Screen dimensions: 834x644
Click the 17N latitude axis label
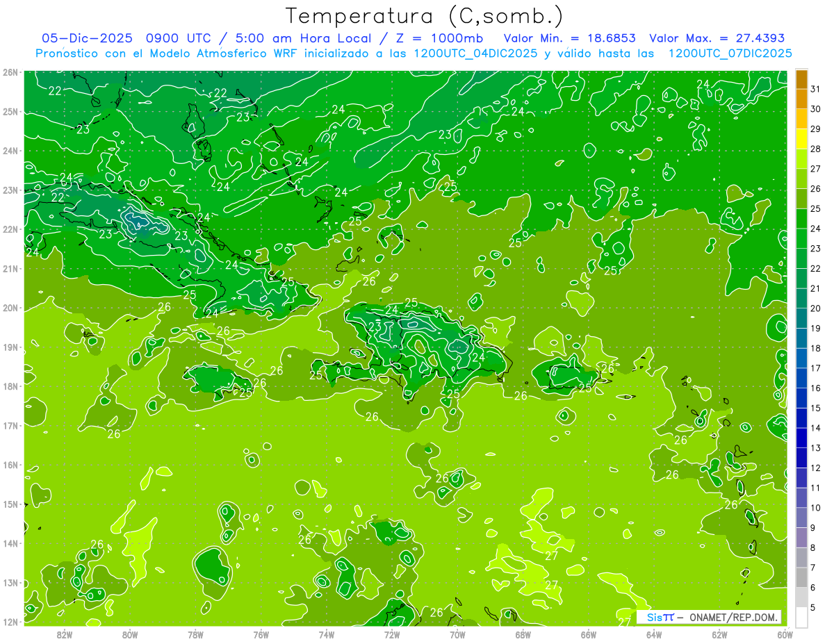point(10,425)
